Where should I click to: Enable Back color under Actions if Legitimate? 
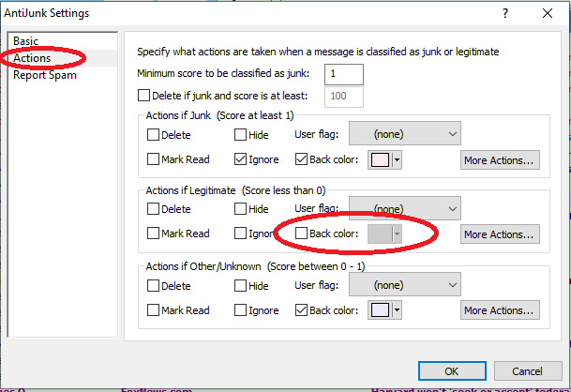pyautogui.click(x=301, y=234)
